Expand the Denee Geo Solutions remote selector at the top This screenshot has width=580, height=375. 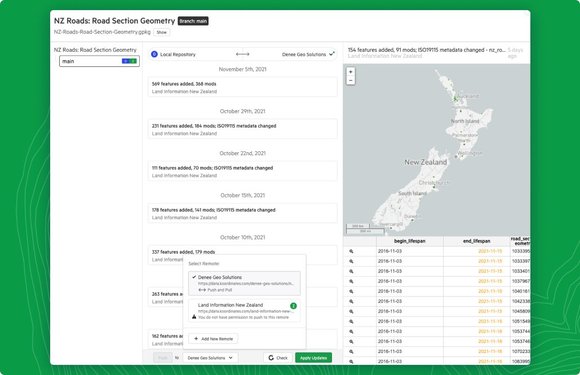click(x=308, y=54)
